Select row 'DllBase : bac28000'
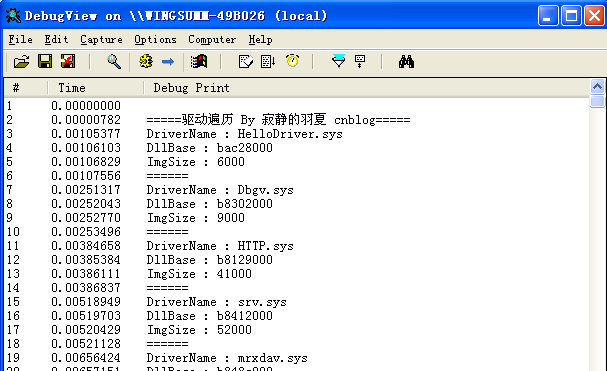Image resolution: width=607 pixels, height=371 pixels. point(297,148)
